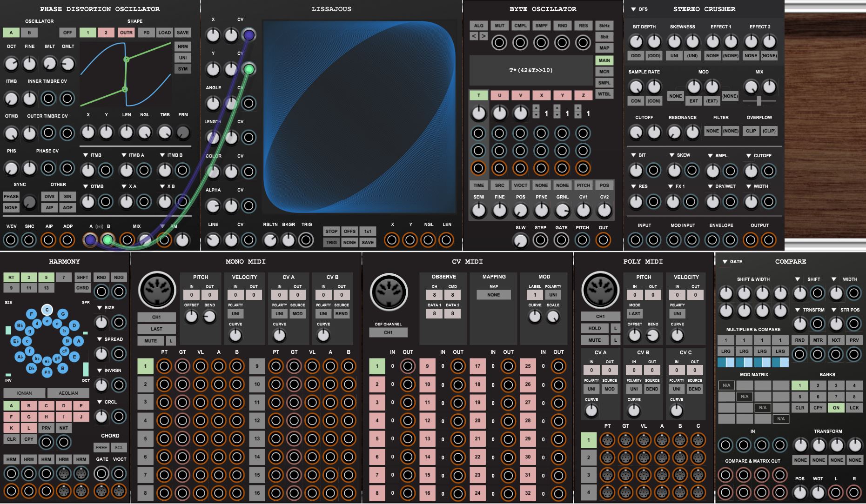Click the CV MIDI DIN connector
The image size is (866, 504).
point(389,292)
